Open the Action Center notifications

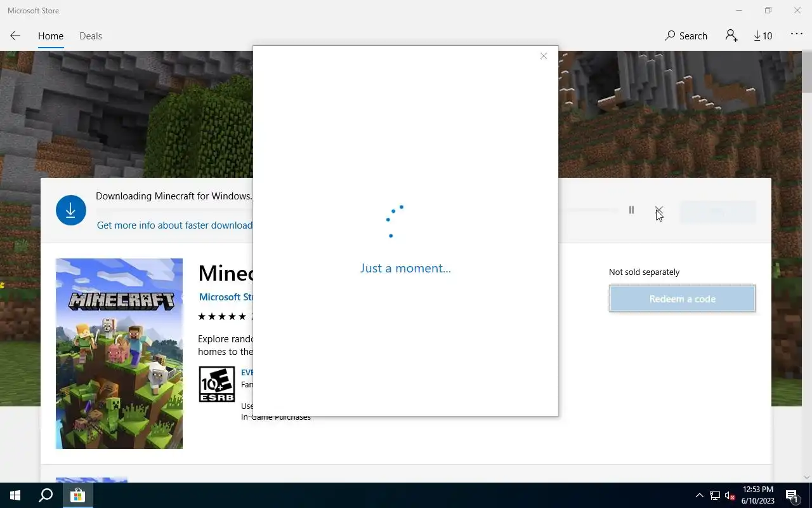click(792, 495)
